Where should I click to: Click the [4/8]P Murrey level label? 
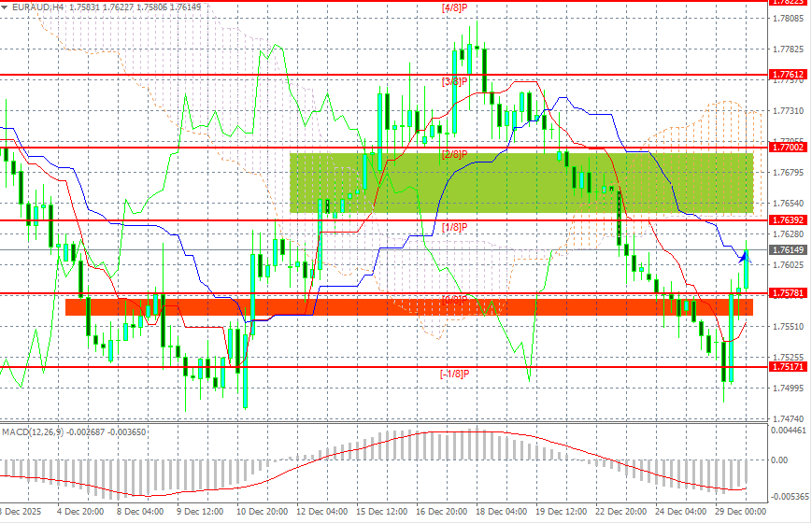tap(455, 7)
